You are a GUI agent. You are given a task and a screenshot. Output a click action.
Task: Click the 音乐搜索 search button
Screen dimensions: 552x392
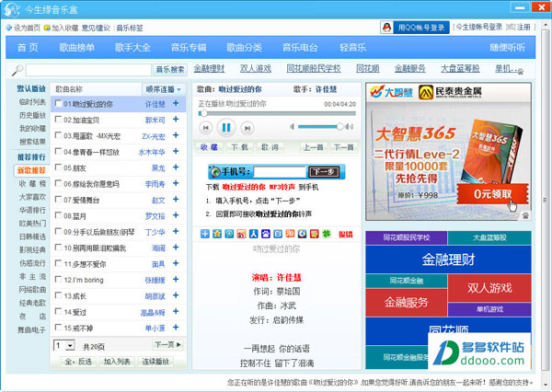pos(170,70)
